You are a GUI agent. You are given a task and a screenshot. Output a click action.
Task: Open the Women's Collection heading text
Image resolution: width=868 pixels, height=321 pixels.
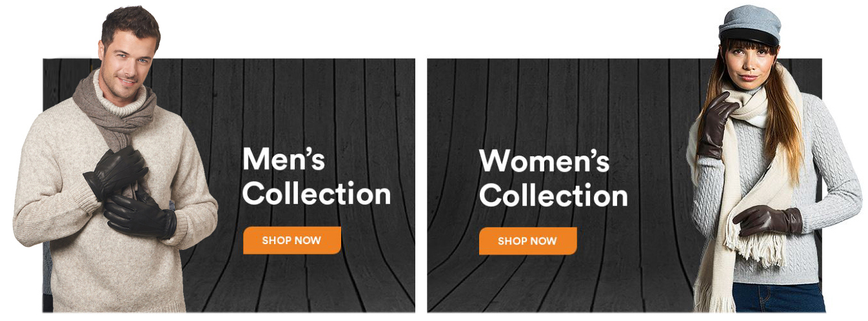click(553, 178)
